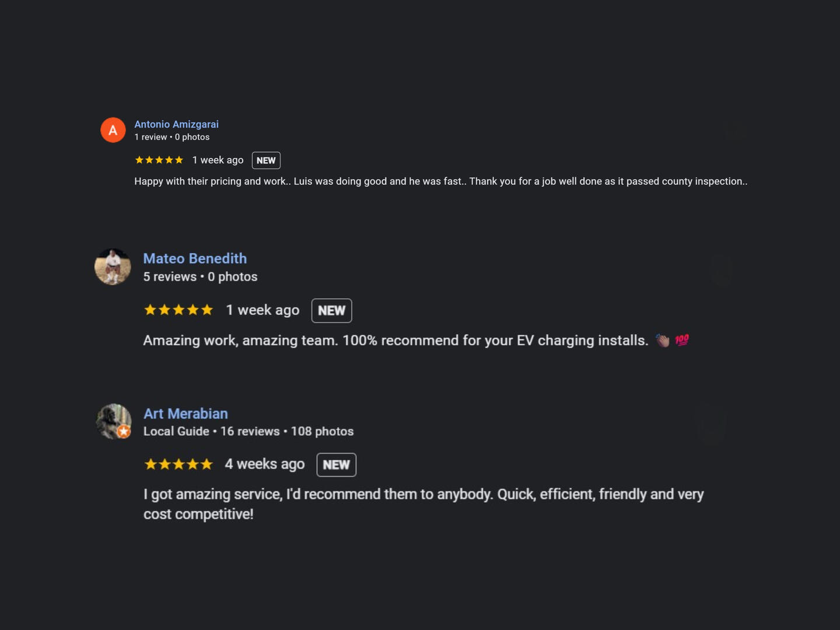Click '1 week ago' on Antonio's review
Viewport: 840px width, 630px height.
[x=218, y=160]
